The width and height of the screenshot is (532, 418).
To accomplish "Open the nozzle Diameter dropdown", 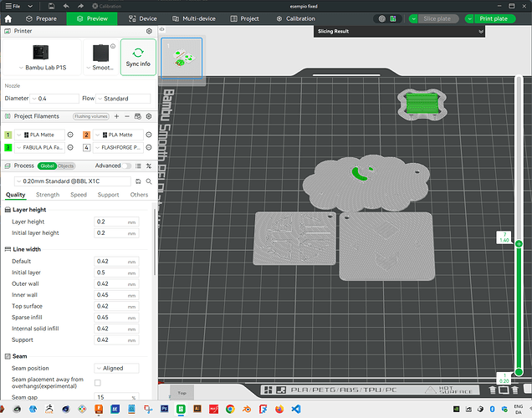I will click(x=54, y=99).
